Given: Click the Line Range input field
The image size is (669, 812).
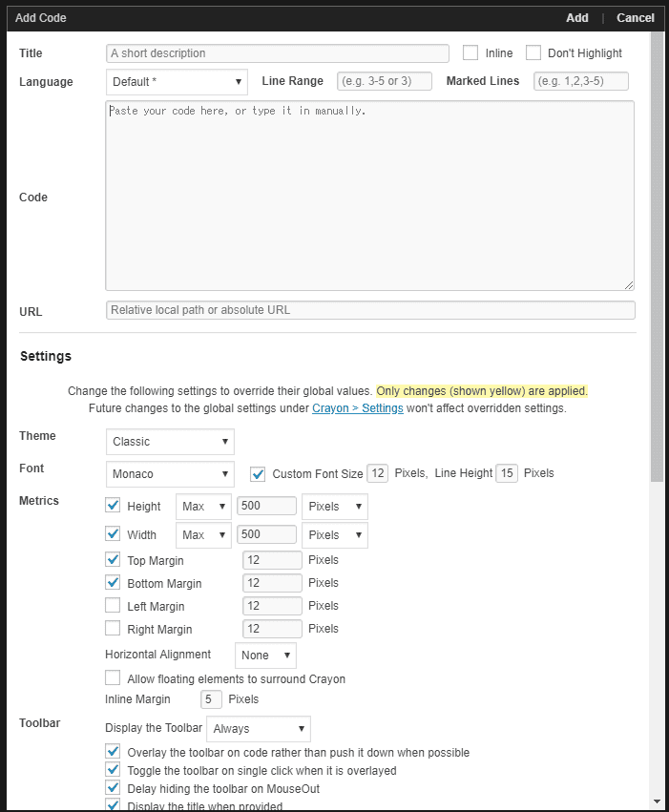Looking at the screenshot, I should point(385,81).
